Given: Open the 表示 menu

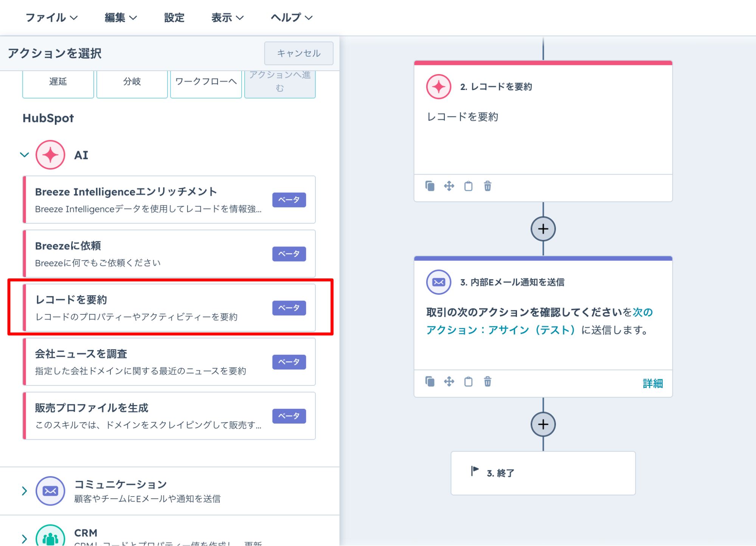Looking at the screenshot, I should coord(227,18).
